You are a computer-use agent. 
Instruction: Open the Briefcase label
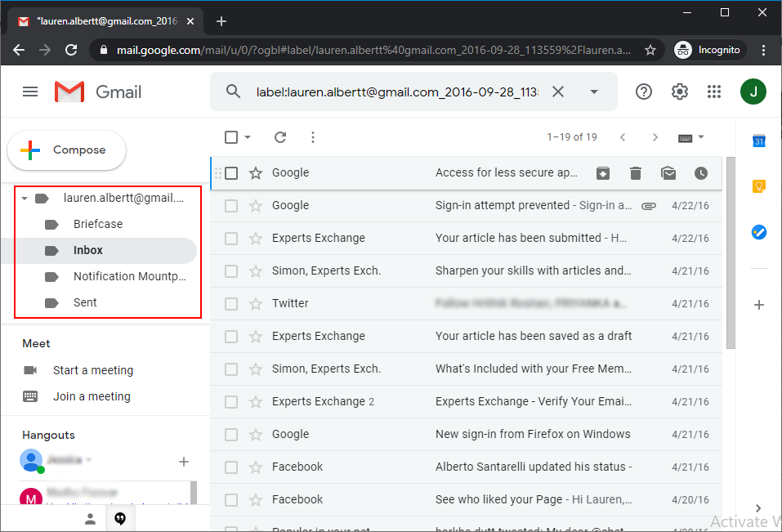point(98,224)
